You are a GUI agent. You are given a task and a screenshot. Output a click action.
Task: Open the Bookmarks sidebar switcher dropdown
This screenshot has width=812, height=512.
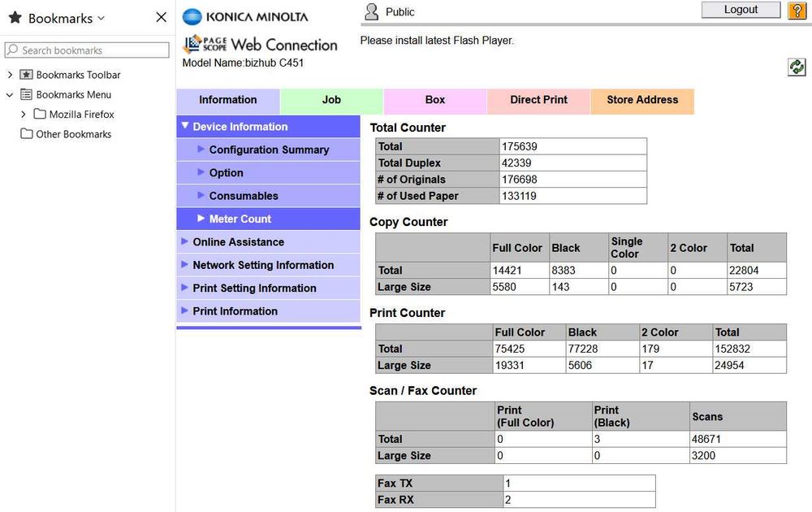click(x=101, y=18)
